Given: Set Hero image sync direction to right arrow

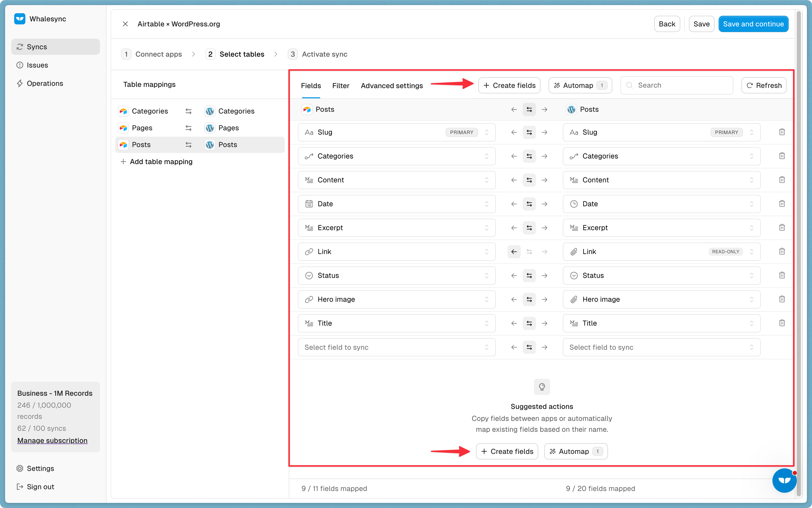Looking at the screenshot, I should point(545,299).
